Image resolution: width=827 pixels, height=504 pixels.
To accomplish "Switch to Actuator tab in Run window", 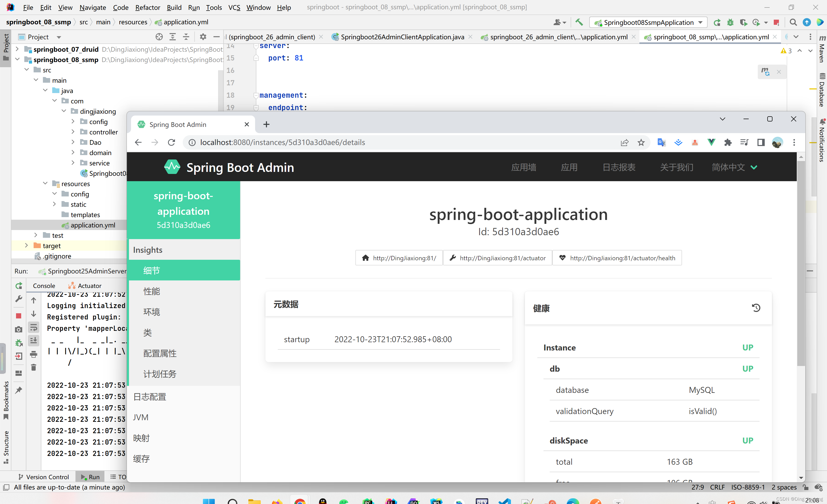I will [85, 286].
